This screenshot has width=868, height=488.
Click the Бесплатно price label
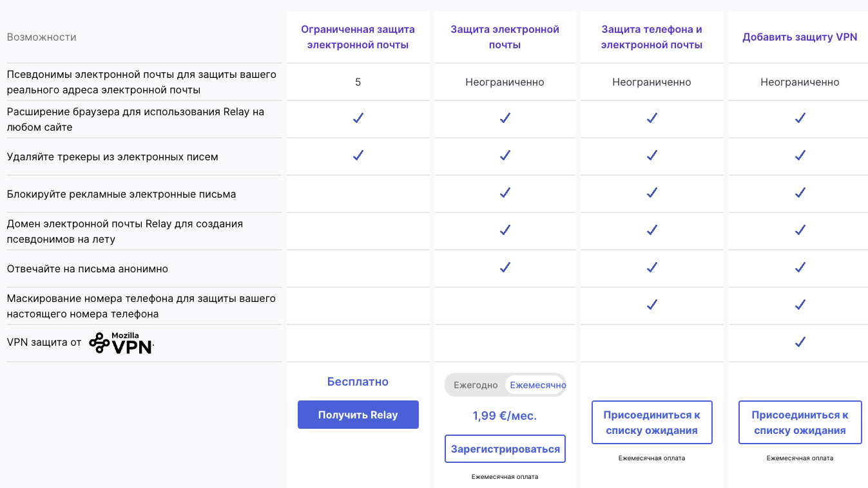click(x=358, y=382)
